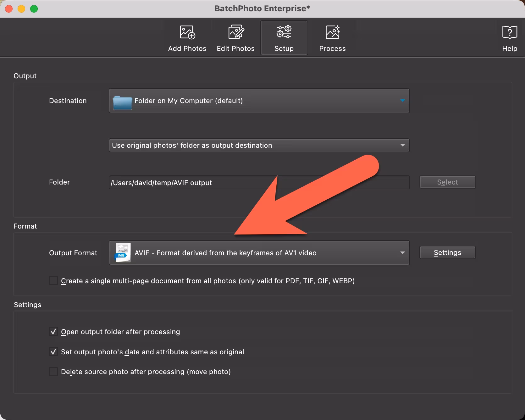Click the Settings section heading
This screenshot has width=525, height=420.
(27, 305)
